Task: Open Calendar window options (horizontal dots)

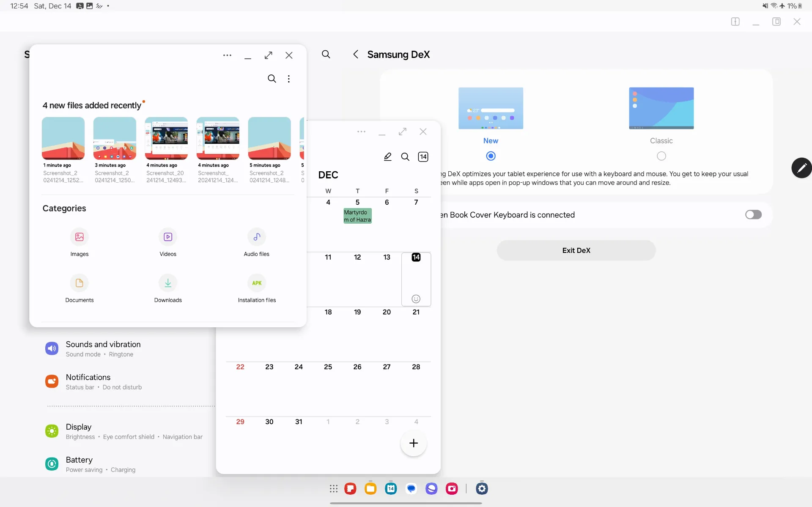Action: (361, 132)
